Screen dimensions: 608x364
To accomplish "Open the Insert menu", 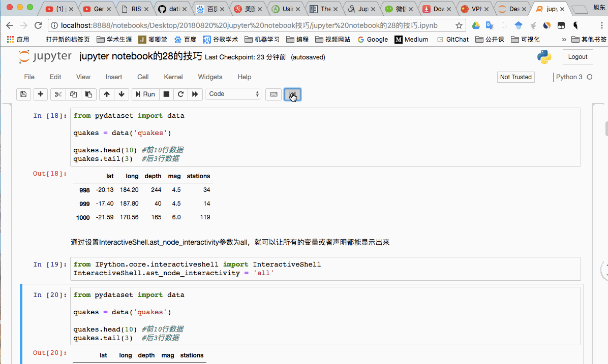I will [x=113, y=77].
